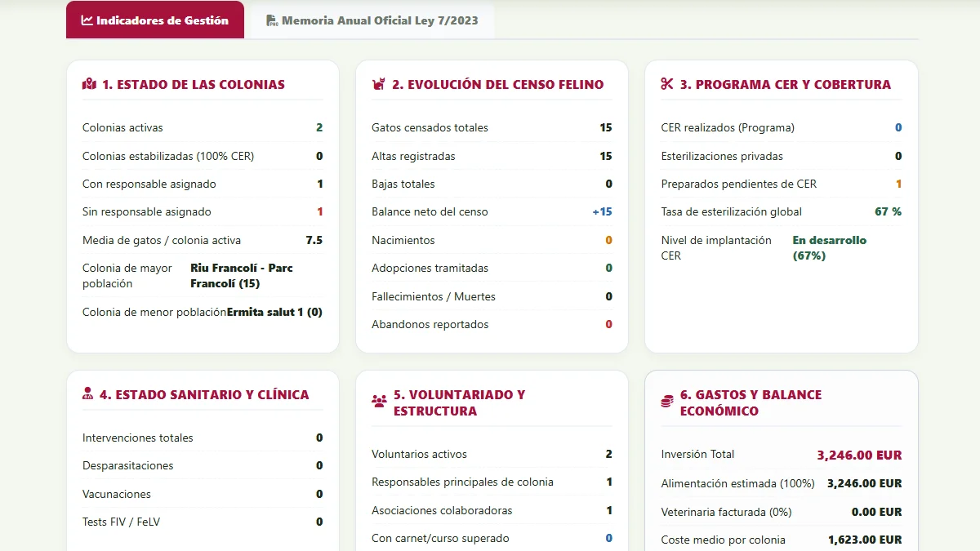Click 'Colonias estabilizadas (100% CER)' row label
Viewport: 980px width, 551px height.
pyautogui.click(x=168, y=156)
